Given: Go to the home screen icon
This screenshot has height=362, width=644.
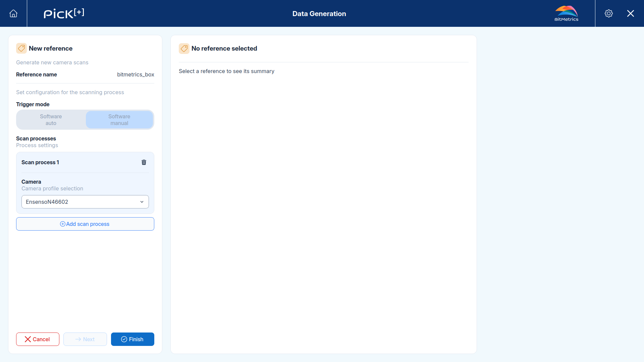Looking at the screenshot, I should tap(13, 13).
